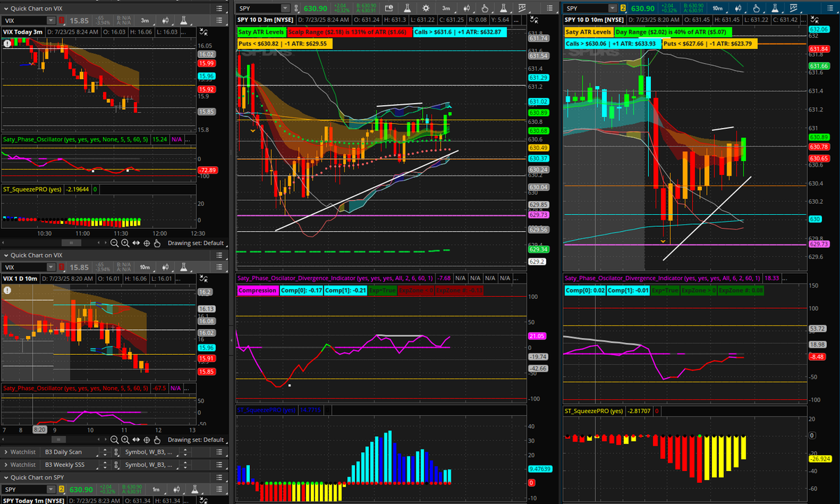The image size is (840, 504).
Task: Expand the B3 Daily Scan watchlist gadget
Action: coord(6,452)
